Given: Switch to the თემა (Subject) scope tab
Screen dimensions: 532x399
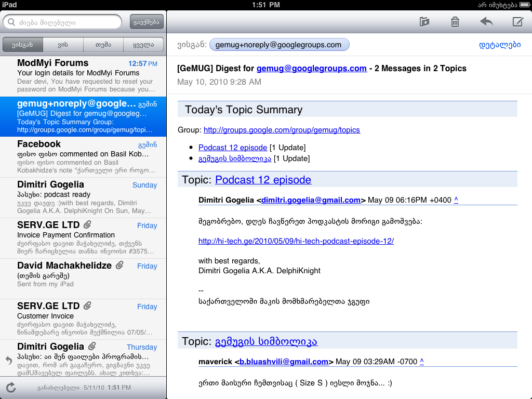Looking at the screenshot, I should click(x=103, y=45).
